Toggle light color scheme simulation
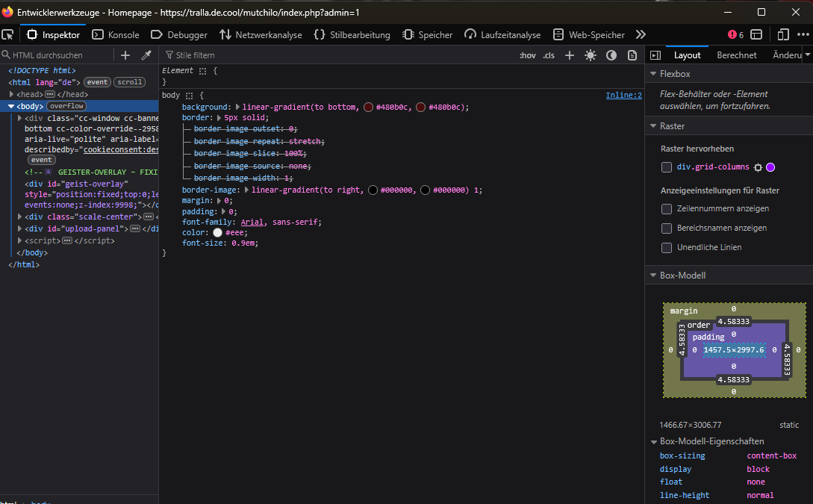 click(x=591, y=55)
